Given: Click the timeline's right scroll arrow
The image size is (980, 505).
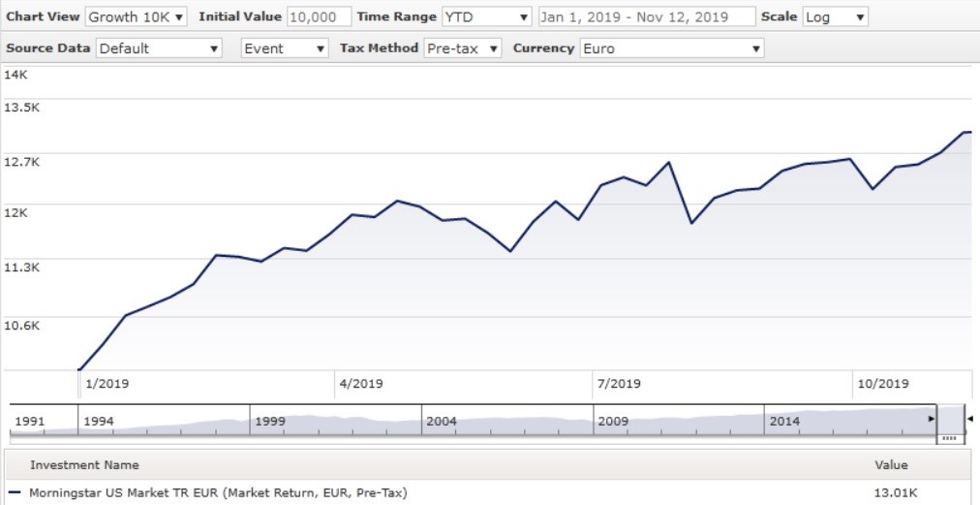Looking at the screenshot, I should click(932, 420).
